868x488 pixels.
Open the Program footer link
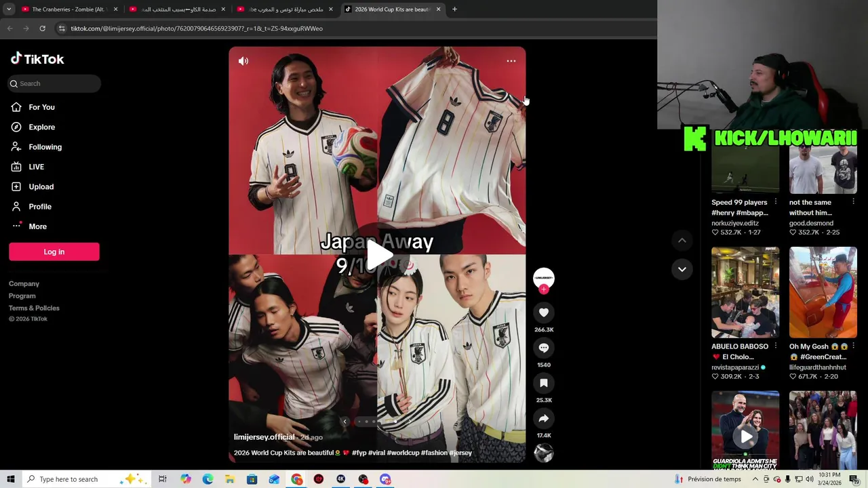[x=22, y=296]
